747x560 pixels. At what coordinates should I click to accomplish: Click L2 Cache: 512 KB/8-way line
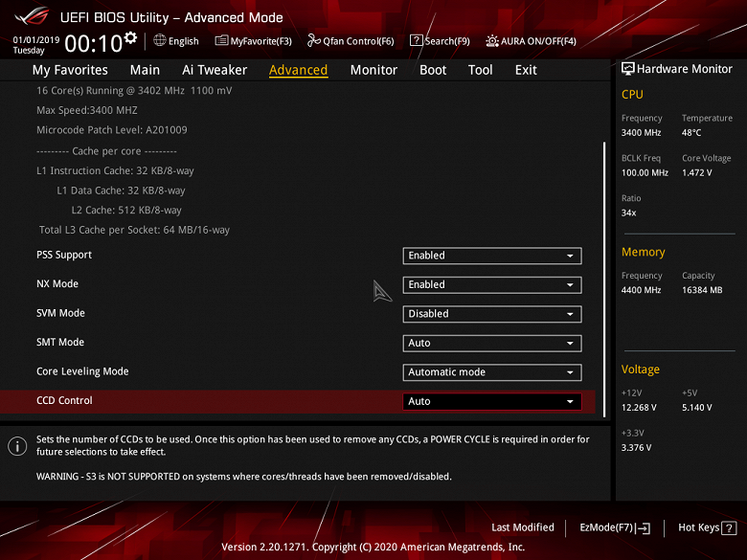(x=126, y=210)
